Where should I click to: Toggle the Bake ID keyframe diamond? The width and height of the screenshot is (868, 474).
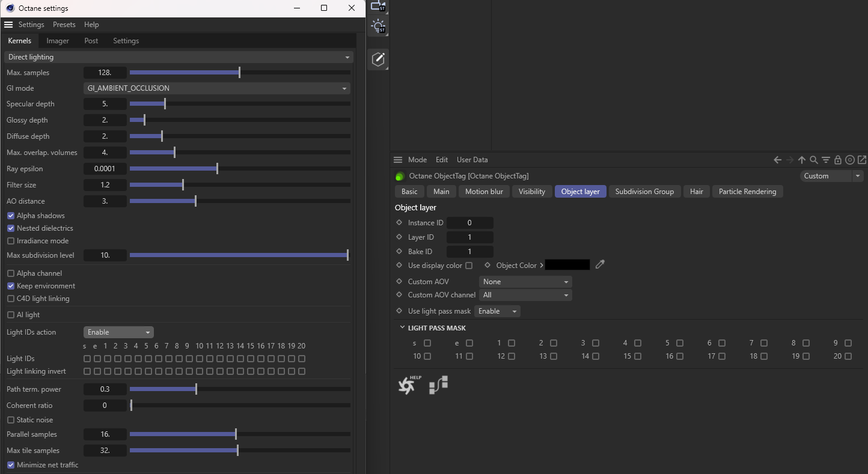[x=399, y=251]
